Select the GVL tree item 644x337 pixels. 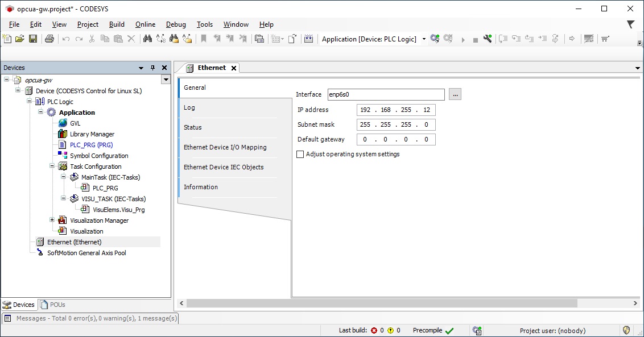pyautogui.click(x=75, y=123)
